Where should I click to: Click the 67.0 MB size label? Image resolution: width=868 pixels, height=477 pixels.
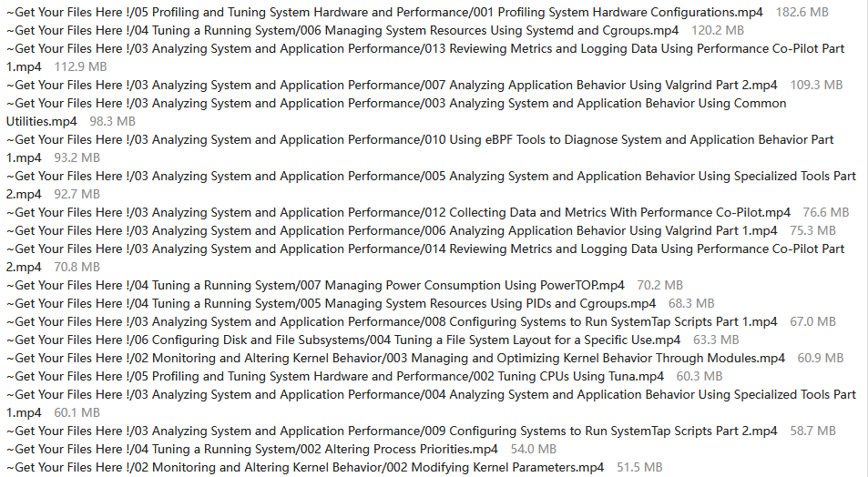pyautogui.click(x=812, y=322)
